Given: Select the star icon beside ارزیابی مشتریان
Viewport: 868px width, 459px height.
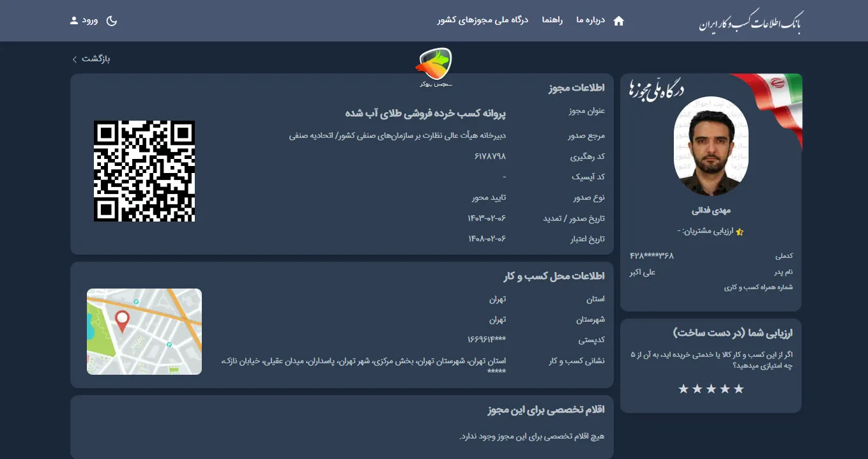Looking at the screenshot, I should click(x=739, y=232).
